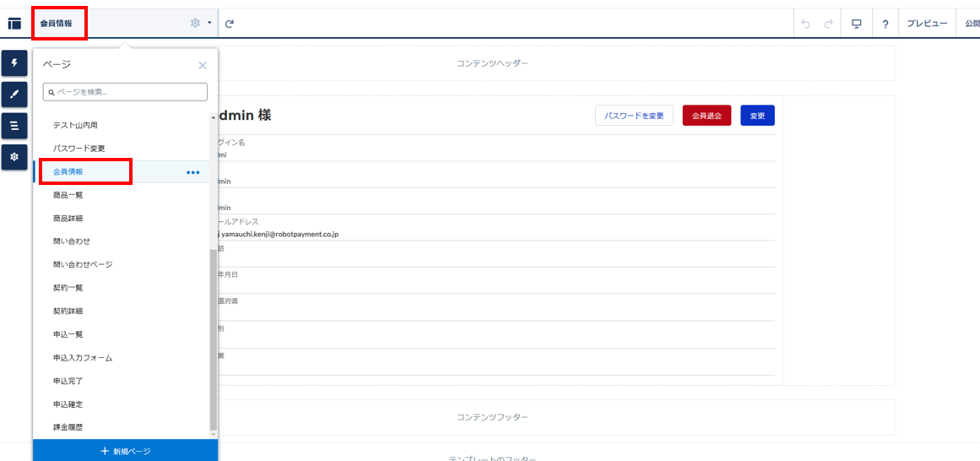Click the redo arrow icon
Image resolution: width=980 pixels, height=461 pixels.
click(x=829, y=24)
